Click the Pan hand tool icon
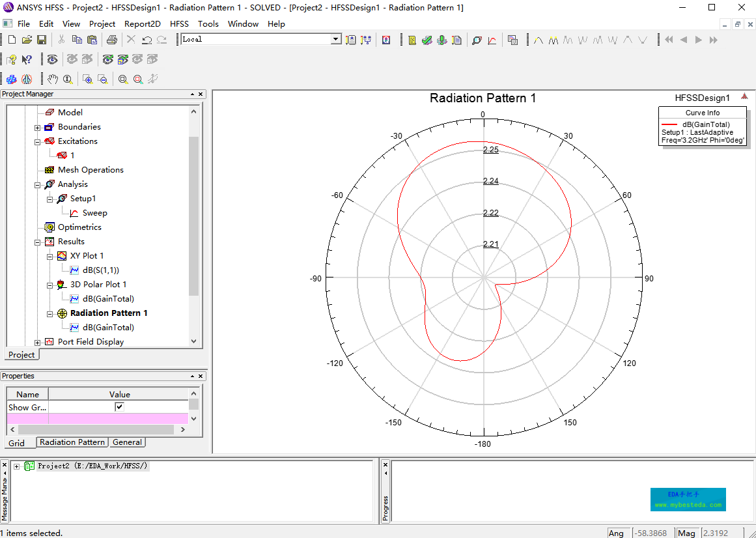756x538 pixels. pyautogui.click(x=53, y=79)
